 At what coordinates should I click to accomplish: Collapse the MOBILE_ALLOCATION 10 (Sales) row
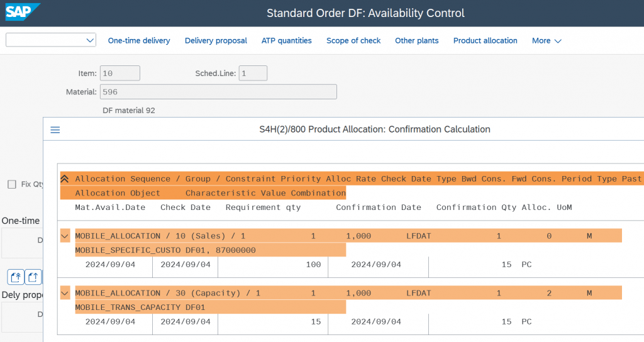65,236
